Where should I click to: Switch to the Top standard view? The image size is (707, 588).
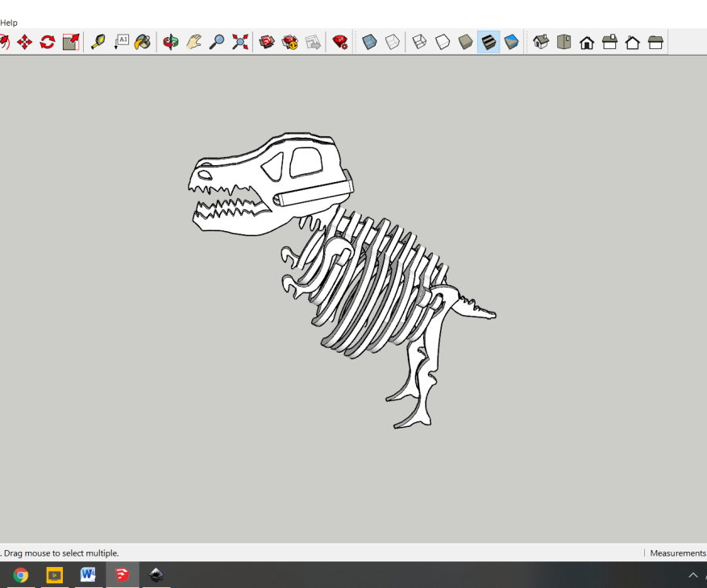563,42
